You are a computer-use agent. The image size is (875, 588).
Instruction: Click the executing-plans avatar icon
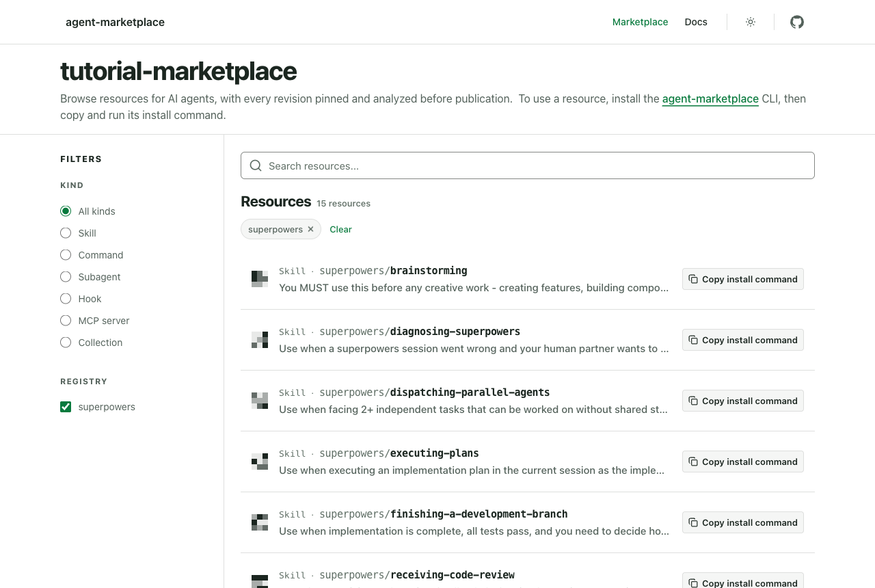coord(260,462)
